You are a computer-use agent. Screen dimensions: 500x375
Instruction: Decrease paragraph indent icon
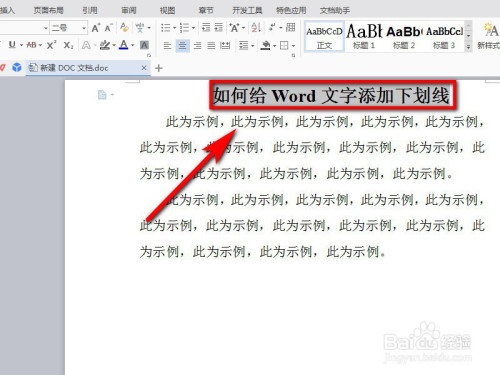(x=206, y=28)
